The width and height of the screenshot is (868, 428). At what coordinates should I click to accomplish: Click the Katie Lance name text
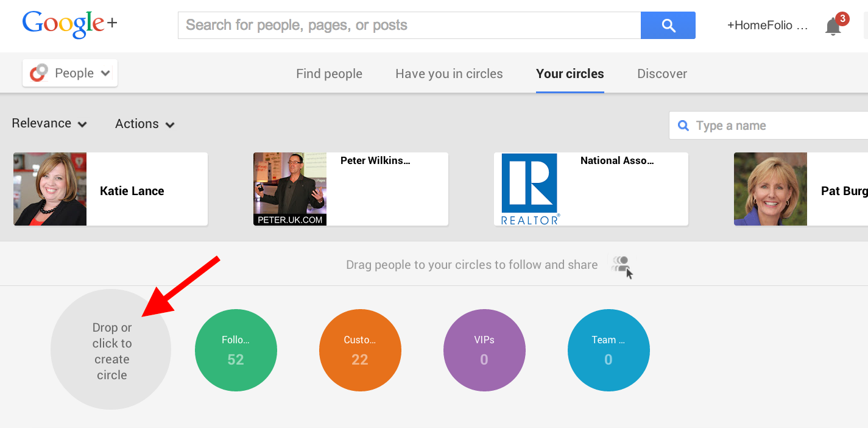tap(132, 191)
